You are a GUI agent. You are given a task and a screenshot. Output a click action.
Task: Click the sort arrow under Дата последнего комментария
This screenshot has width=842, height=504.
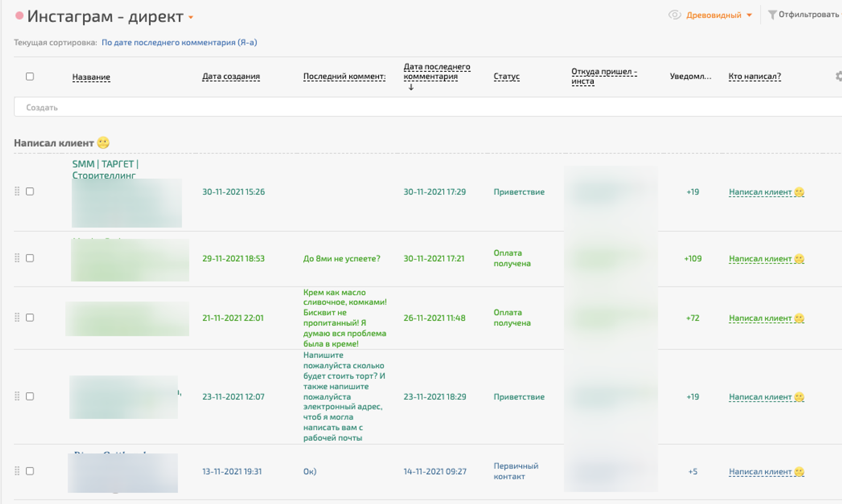(411, 87)
